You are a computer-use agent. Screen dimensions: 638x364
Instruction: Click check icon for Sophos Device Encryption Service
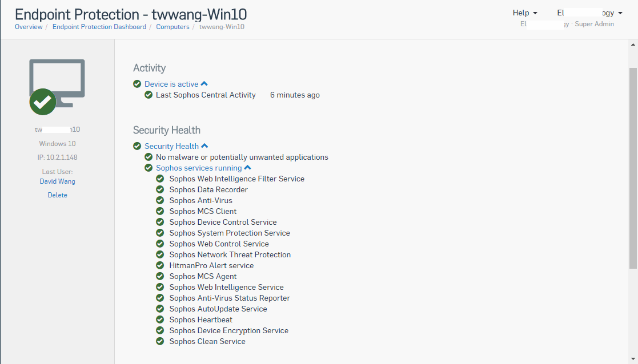click(x=160, y=331)
